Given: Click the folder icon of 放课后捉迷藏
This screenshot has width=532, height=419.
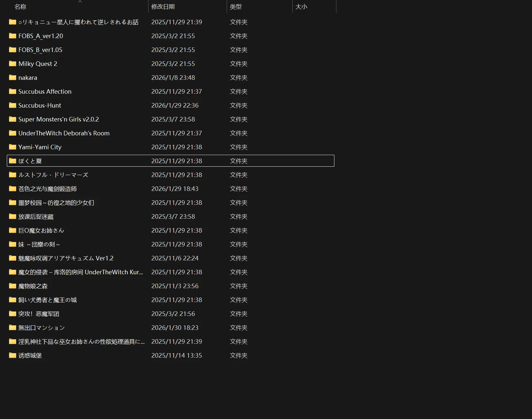Looking at the screenshot, I should [x=13, y=216].
